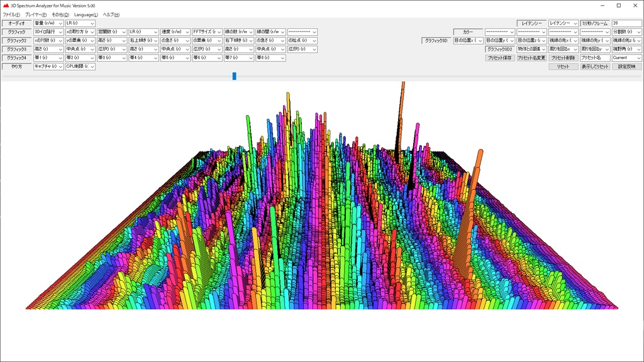Click the プリセット削除 button
This screenshot has height=362, width=644.
[563, 58]
